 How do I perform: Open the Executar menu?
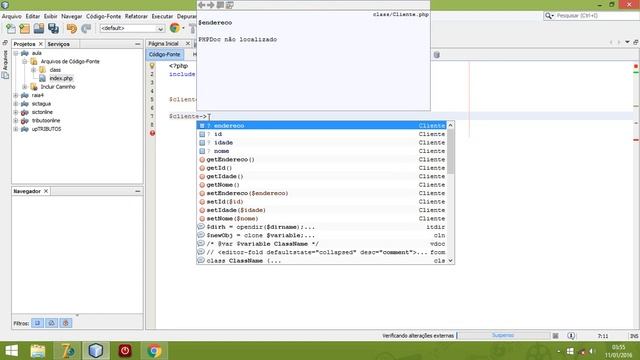point(162,16)
